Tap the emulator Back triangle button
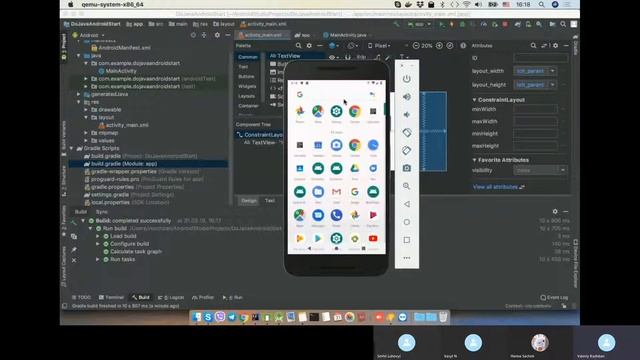640x360 pixels. (x=407, y=204)
